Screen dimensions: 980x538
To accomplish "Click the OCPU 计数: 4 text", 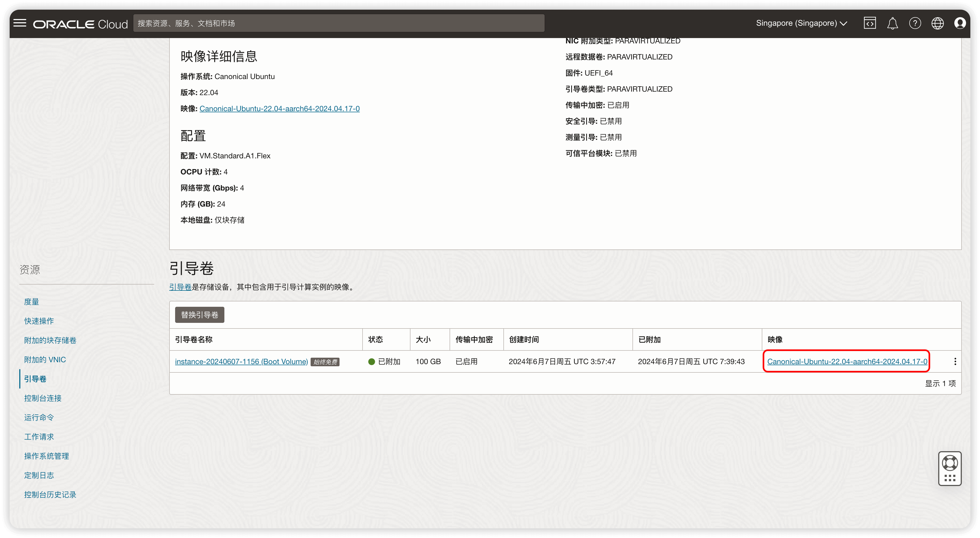I will tap(204, 172).
